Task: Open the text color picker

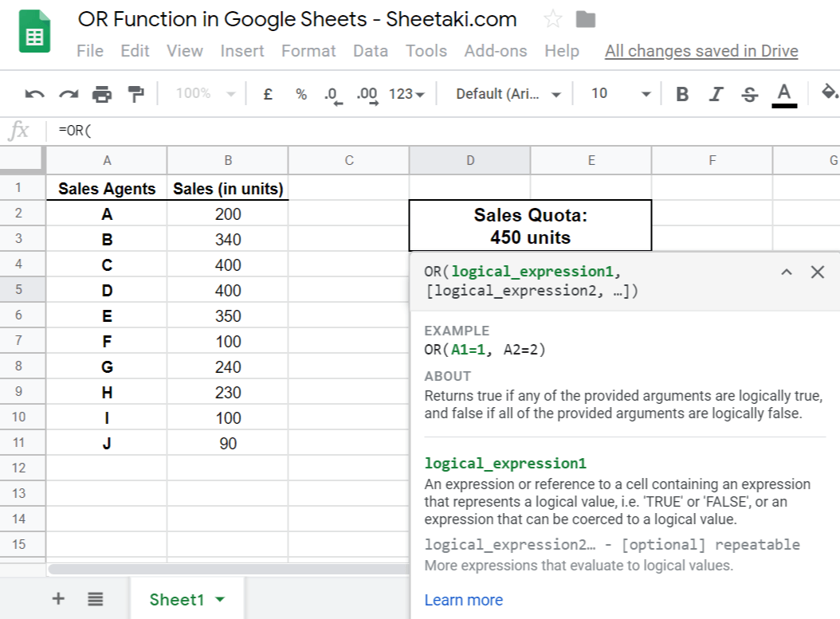Action: [784, 94]
